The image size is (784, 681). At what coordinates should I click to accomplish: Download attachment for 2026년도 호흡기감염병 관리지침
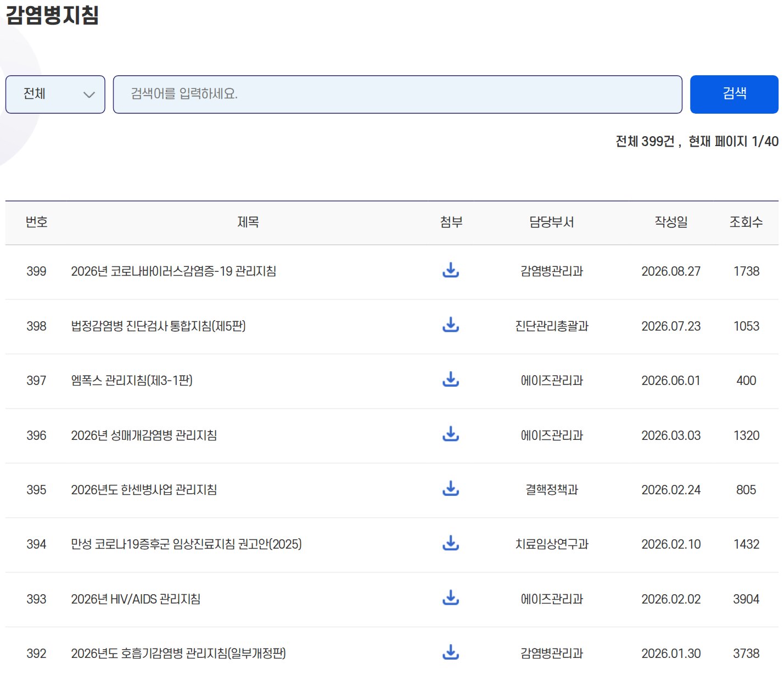click(451, 652)
